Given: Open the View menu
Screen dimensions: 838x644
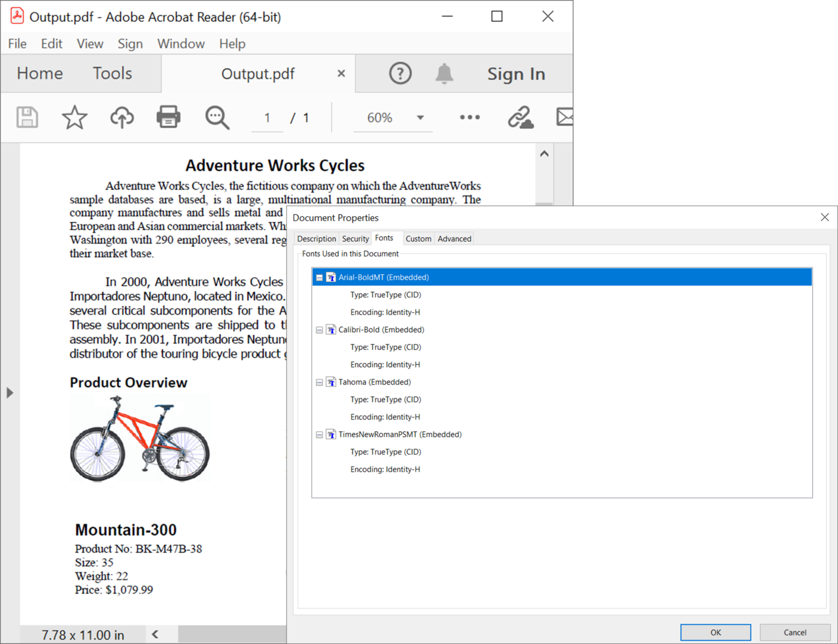Looking at the screenshot, I should click(89, 44).
